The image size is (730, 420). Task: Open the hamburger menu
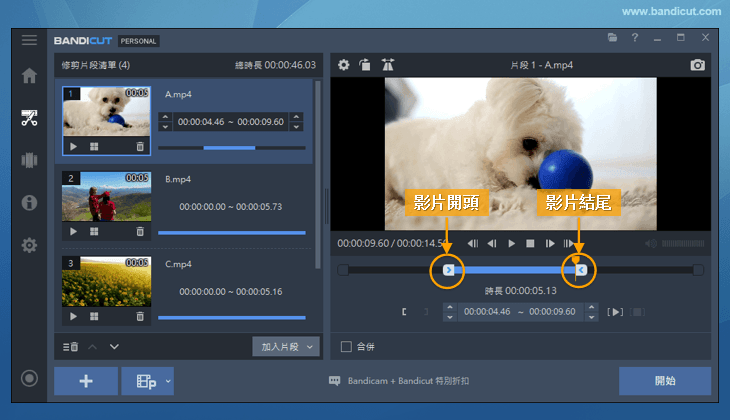click(x=29, y=40)
